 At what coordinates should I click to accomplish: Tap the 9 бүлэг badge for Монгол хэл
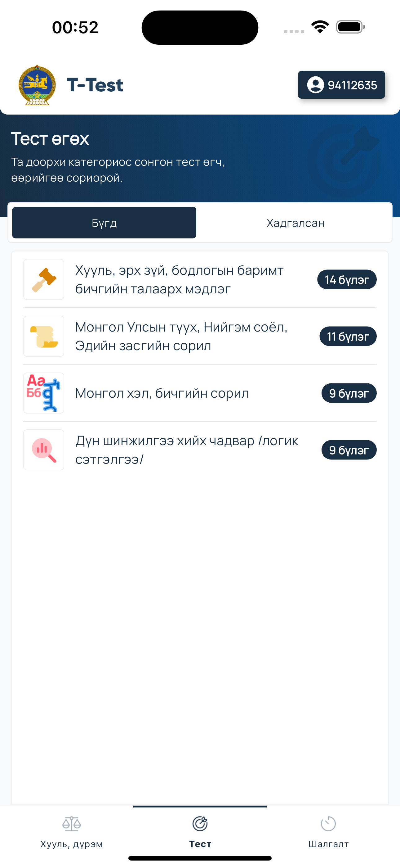[349, 393]
